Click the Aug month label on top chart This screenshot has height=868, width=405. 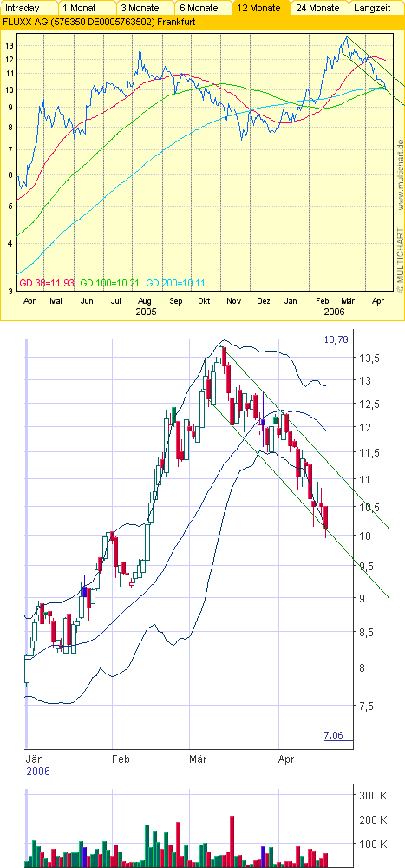145,301
